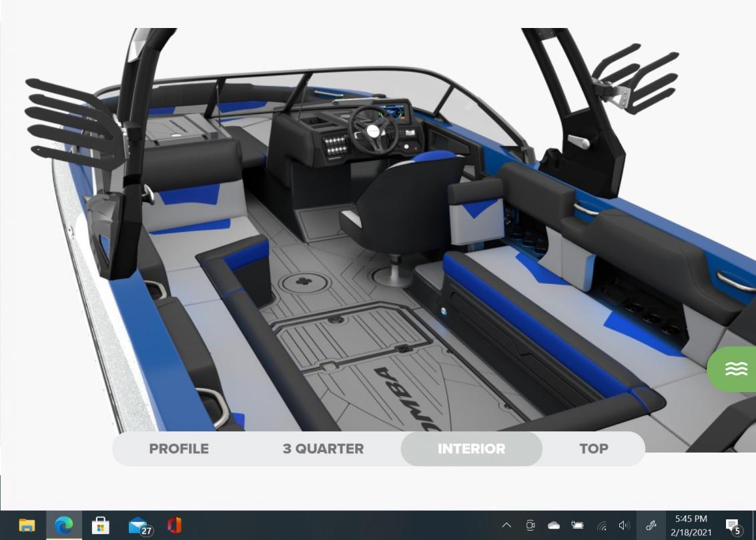Launch Office from the taskbar
Image resolution: width=756 pixels, height=540 pixels.
[174, 525]
